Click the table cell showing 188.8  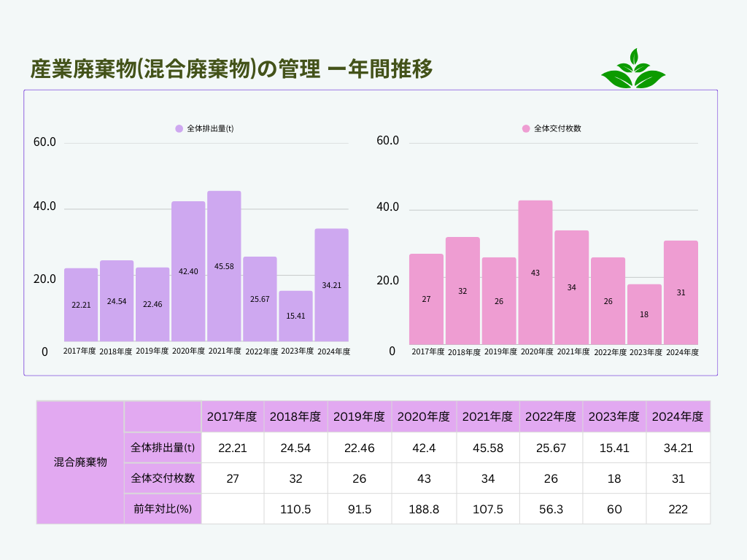[x=424, y=509]
